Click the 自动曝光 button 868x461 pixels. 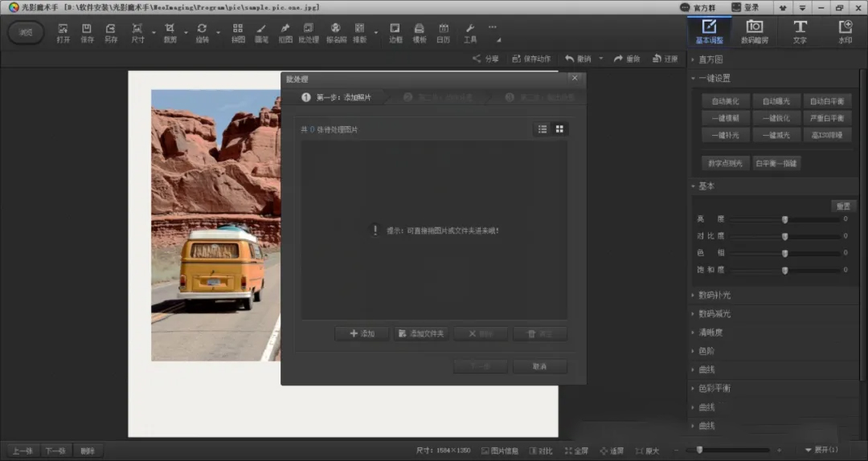tap(776, 101)
